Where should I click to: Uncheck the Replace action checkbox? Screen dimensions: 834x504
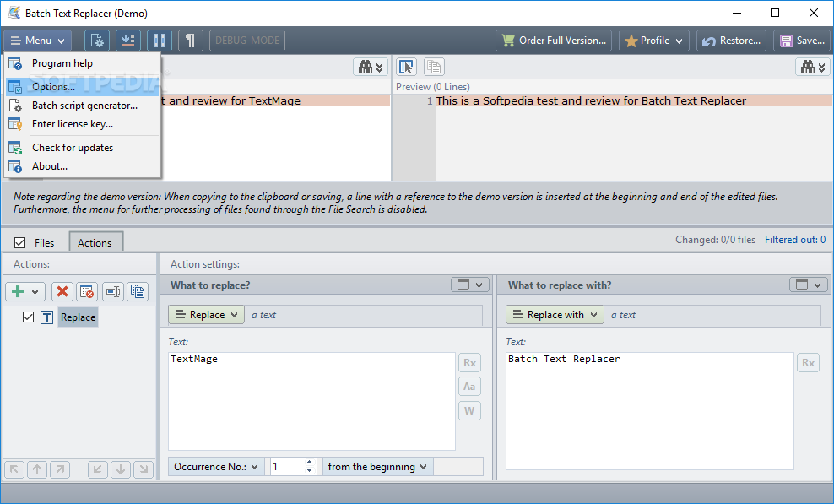point(28,317)
